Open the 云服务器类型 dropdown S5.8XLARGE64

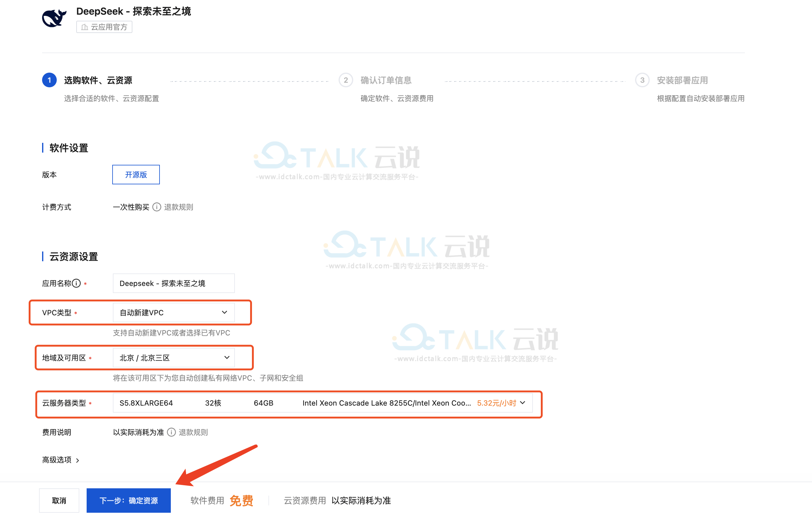click(x=323, y=403)
